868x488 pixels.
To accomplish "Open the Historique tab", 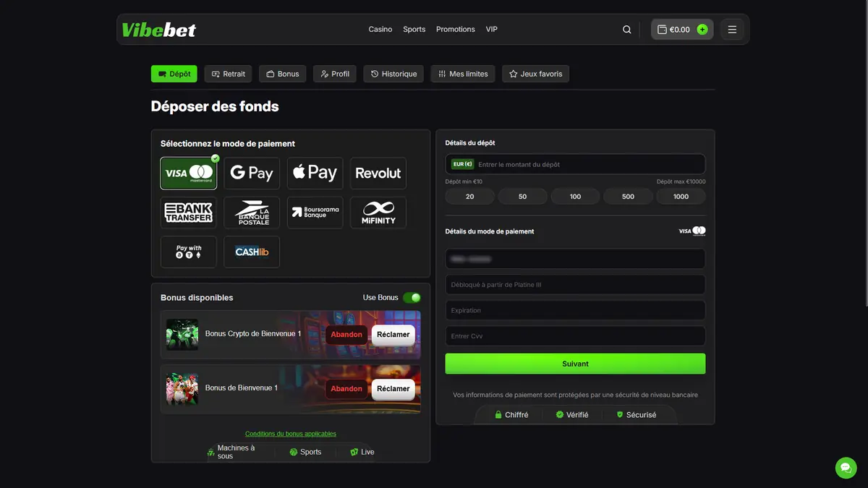I will (393, 74).
